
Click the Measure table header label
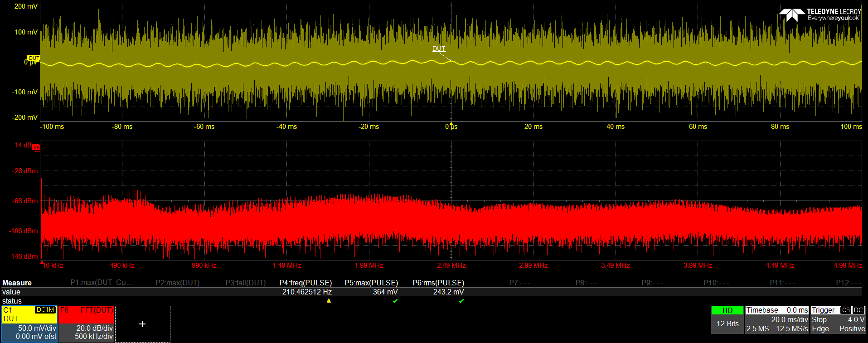pyautogui.click(x=17, y=283)
